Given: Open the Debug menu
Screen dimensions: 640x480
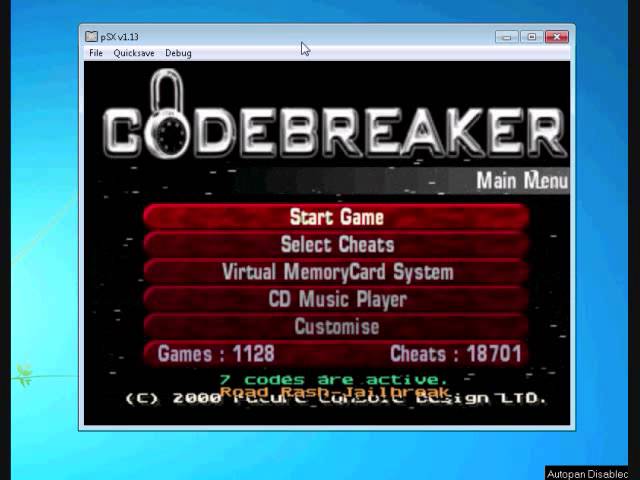Looking at the screenshot, I should (x=178, y=53).
